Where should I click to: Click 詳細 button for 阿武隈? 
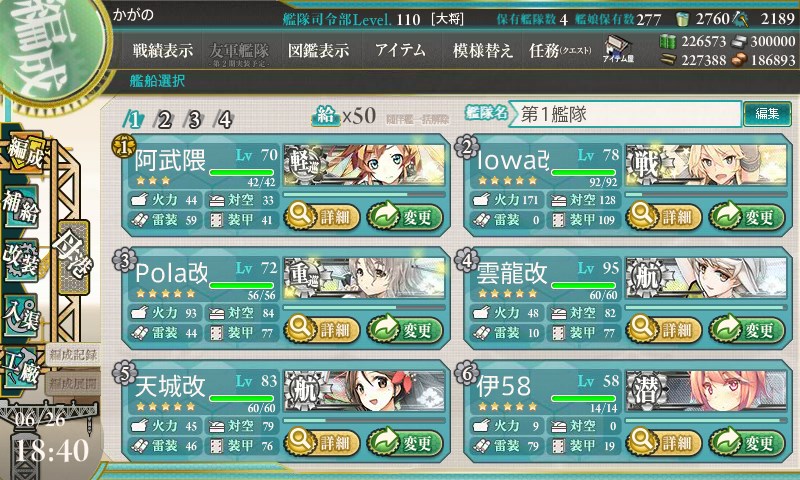(322, 217)
